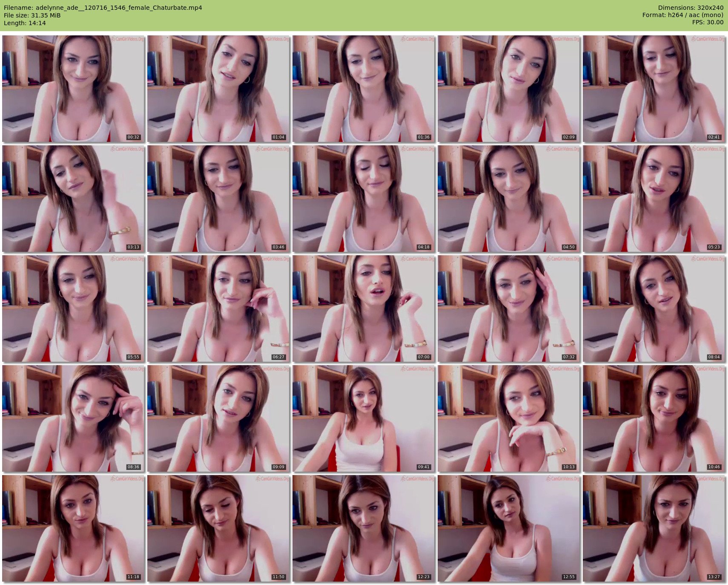
Task: Click the frame labeled 08:04
Action: pyautogui.click(x=654, y=308)
